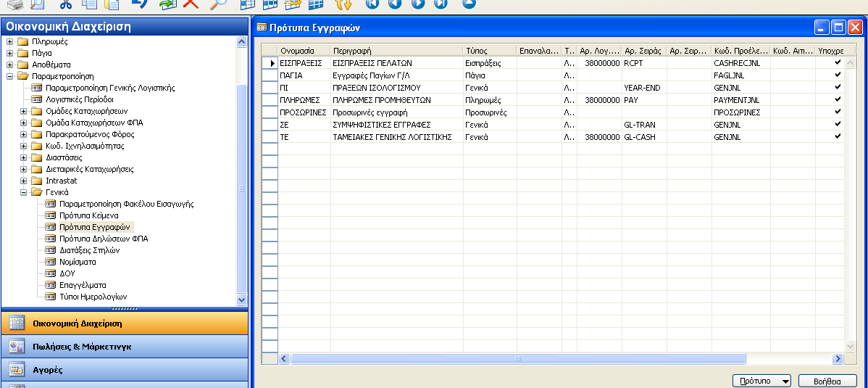
Task: Select ΤΑΜΕΙΑΚΕΣ ΓΕΝΙΚΗΣ ΛΟΓΙΣΤΙΚΗΣ description cell
Action: point(397,136)
